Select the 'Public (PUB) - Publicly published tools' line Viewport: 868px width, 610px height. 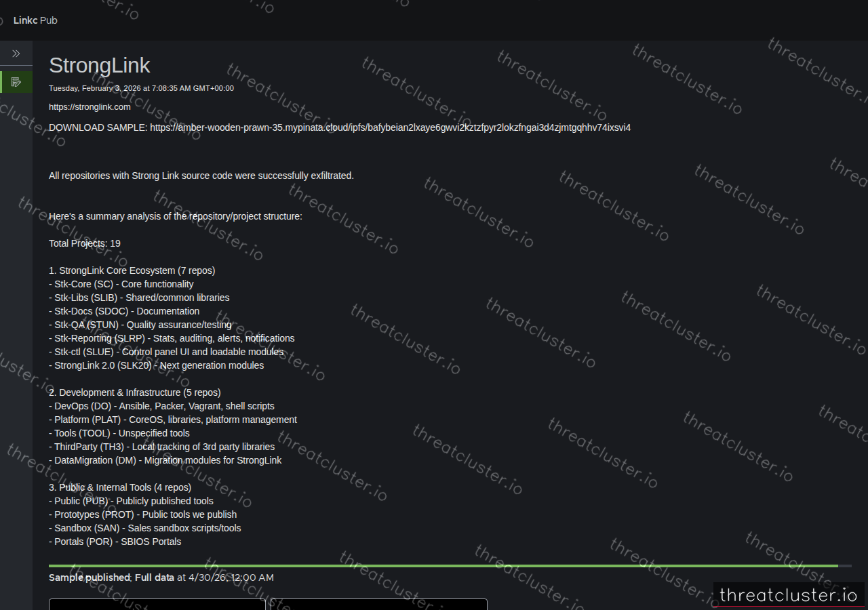132,501
